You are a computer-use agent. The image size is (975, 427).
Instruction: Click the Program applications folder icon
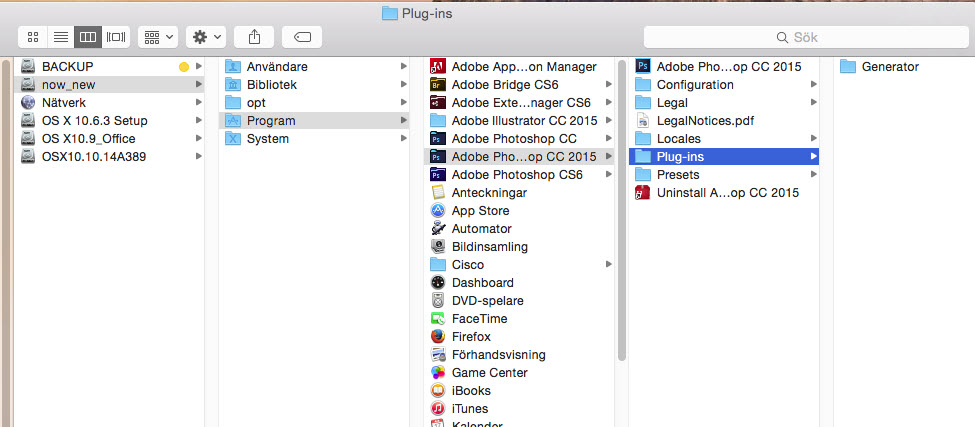tap(233, 121)
